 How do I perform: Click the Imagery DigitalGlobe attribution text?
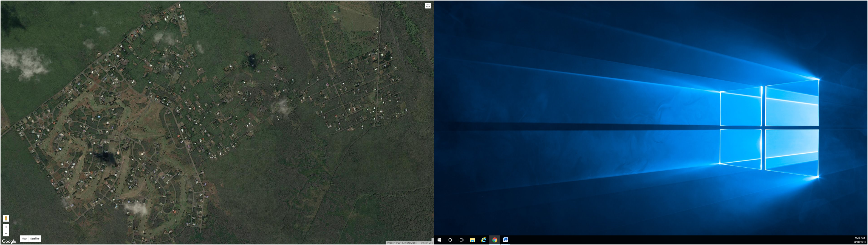click(x=402, y=243)
